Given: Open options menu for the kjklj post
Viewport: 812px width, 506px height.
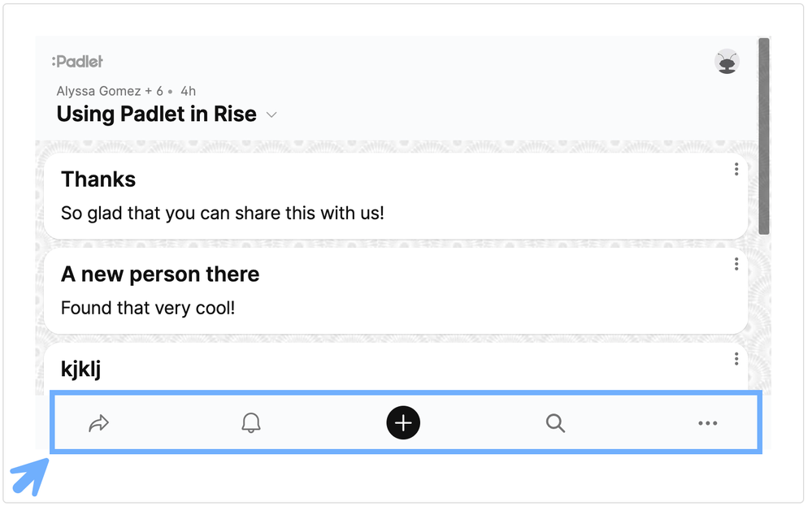Looking at the screenshot, I should (x=736, y=358).
